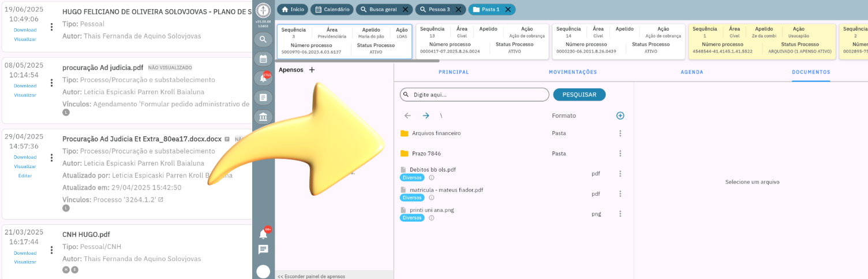Open three-dot menu for Arquivos financeiro folder
The width and height of the screenshot is (868, 279).
coord(620,133)
